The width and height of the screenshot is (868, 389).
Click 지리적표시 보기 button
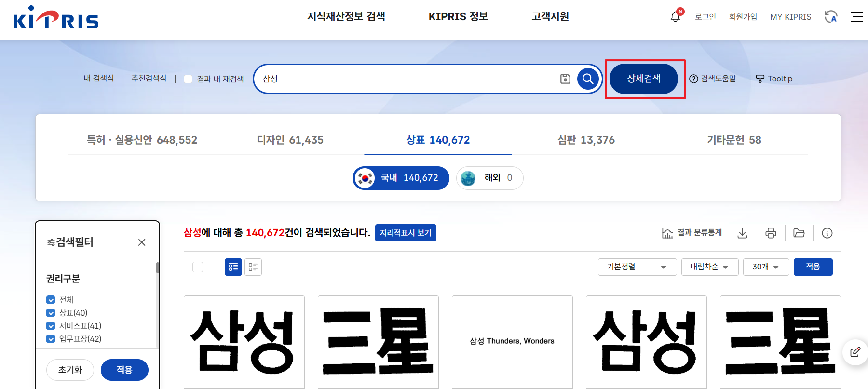(x=406, y=233)
